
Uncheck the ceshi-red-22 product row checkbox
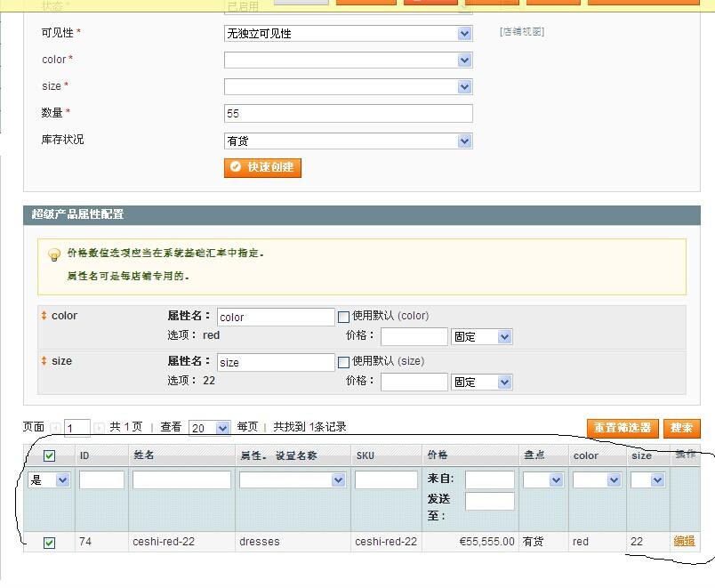(50, 543)
